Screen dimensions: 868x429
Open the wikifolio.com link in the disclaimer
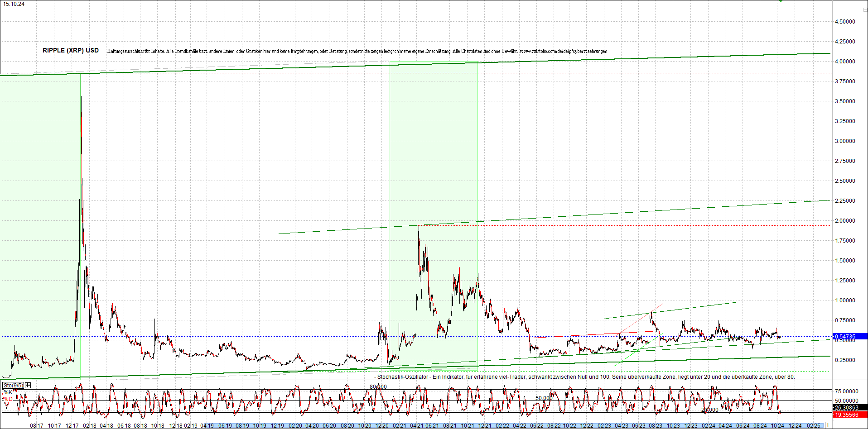[x=564, y=51]
